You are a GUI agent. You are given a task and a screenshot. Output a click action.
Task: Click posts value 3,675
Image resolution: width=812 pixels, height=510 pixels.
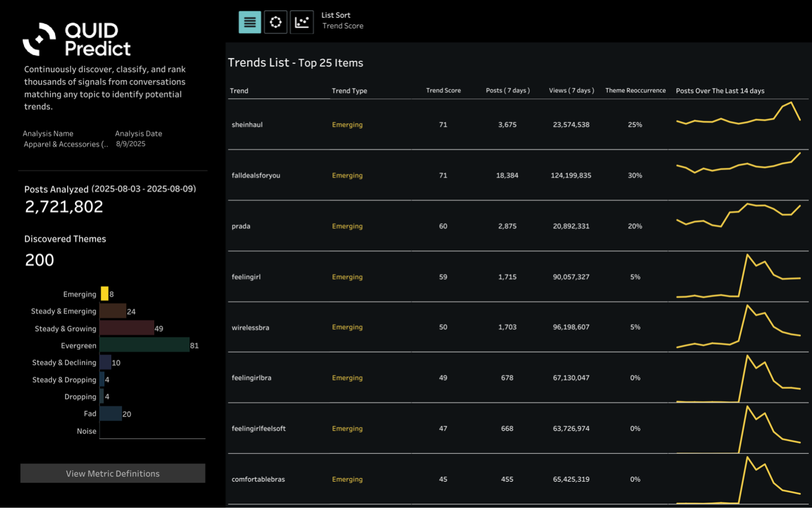click(x=507, y=124)
